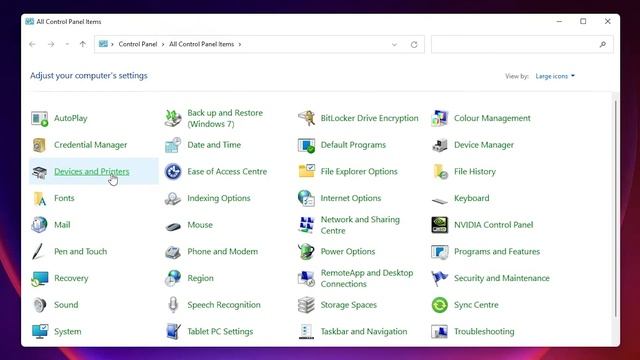Viewport: 640px width, 360px height.
Task: Click the Back navigation arrow
Action: 33,44
